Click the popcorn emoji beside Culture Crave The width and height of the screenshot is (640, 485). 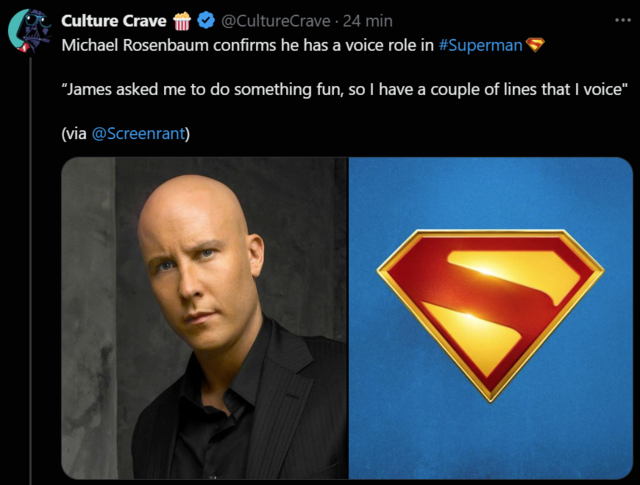coord(182,21)
